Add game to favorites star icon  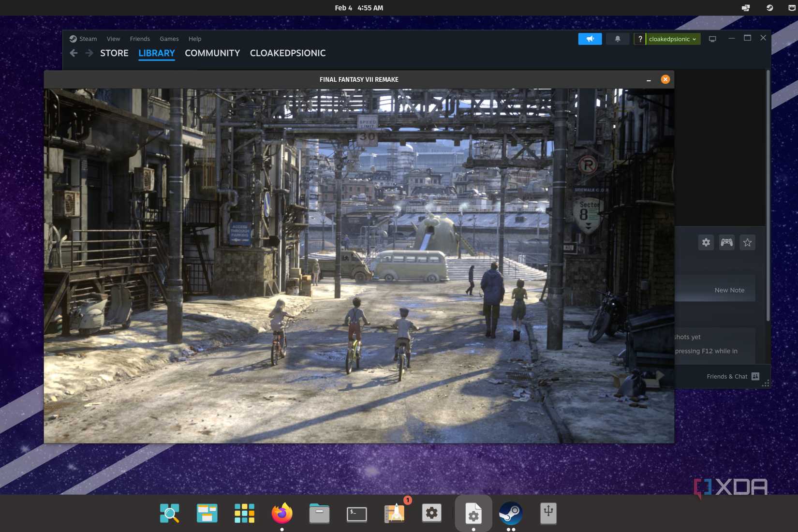pyautogui.click(x=747, y=242)
